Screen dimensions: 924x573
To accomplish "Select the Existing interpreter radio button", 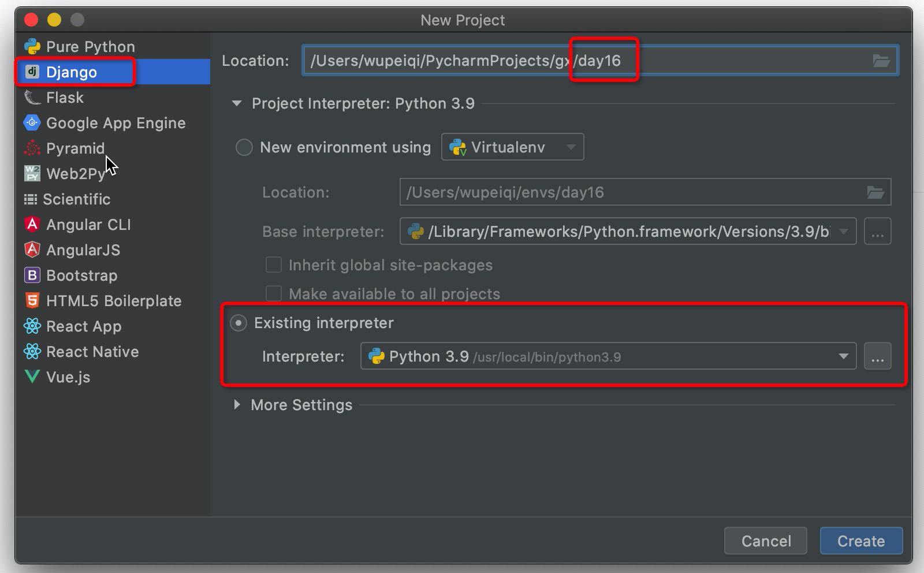I will point(239,323).
